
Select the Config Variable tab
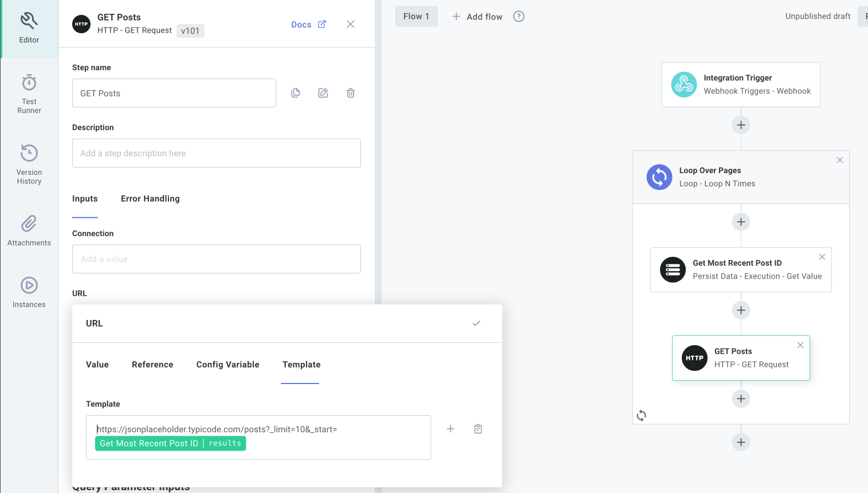[227, 365]
